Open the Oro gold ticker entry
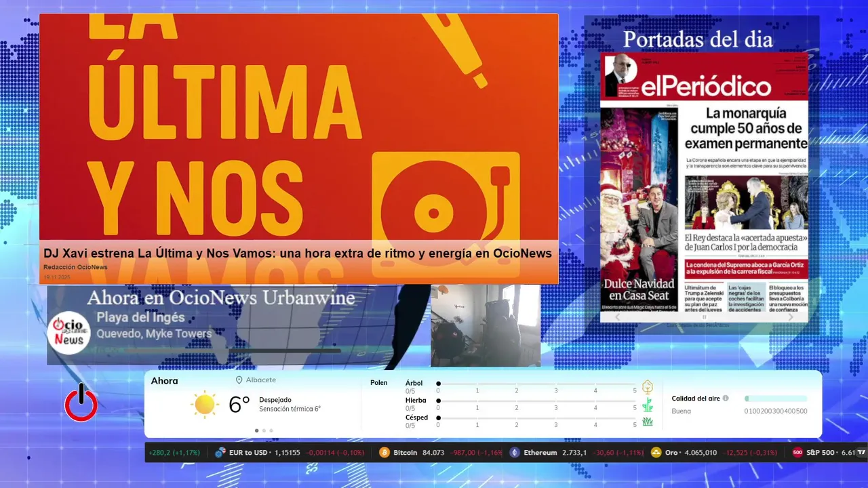The width and height of the screenshot is (868, 488). [715, 453]
